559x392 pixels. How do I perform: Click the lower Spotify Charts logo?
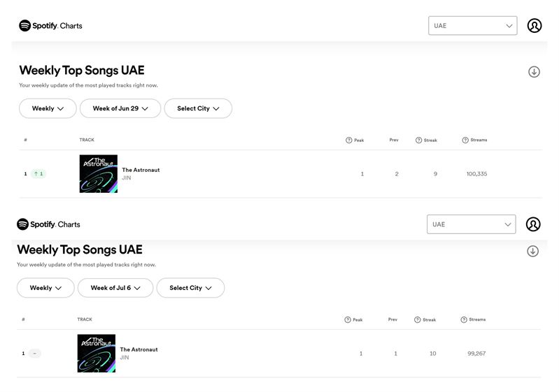(48, 224)
